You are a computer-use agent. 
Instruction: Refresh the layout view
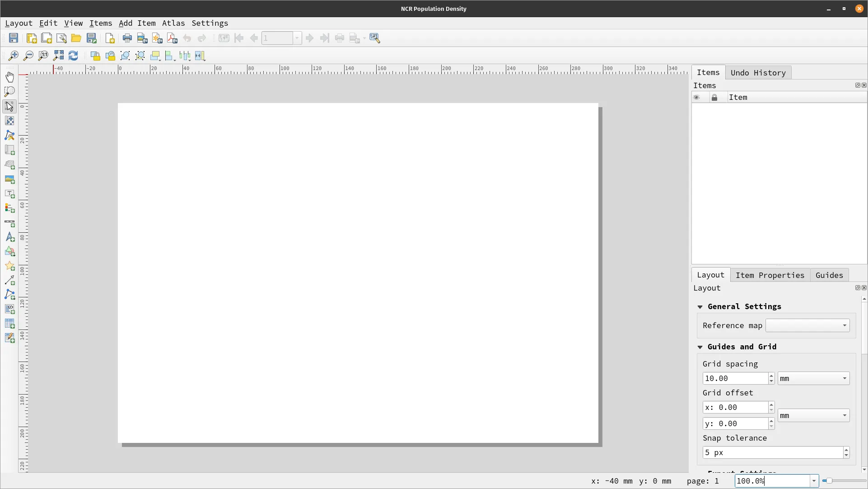coord(73,56)
